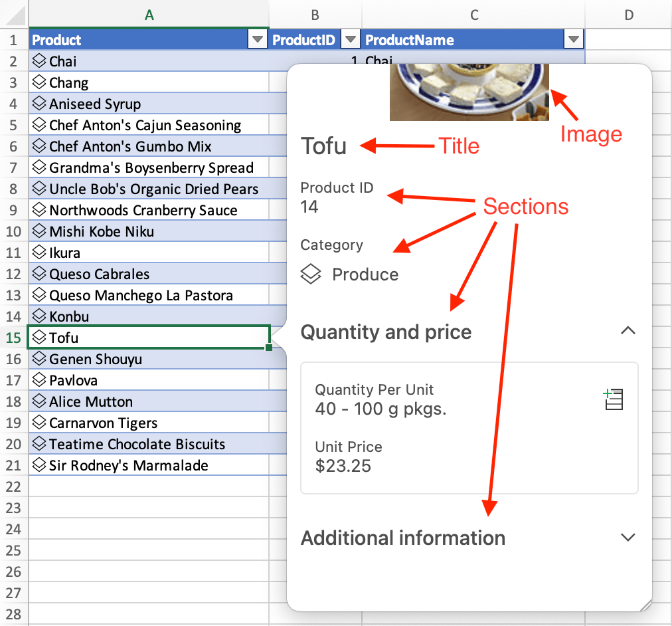Click the data type icon next to Tofu in A15
The height and width of the screenshot is (626, 672).
[39, 337]
